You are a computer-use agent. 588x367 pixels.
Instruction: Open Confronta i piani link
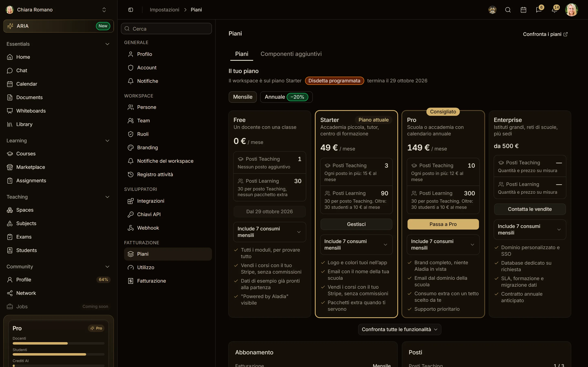pyautogui.click(x=545, y=34)
